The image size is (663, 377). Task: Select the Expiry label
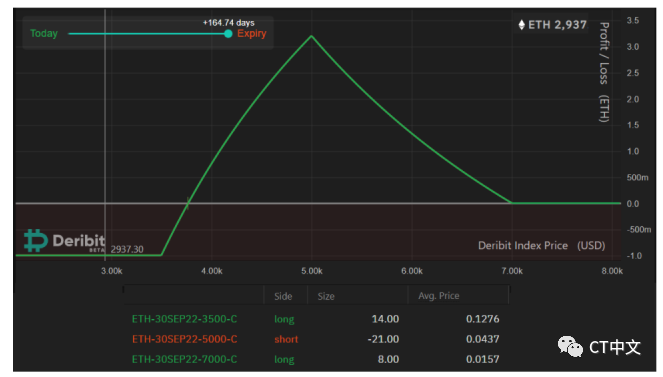(252, 33)
